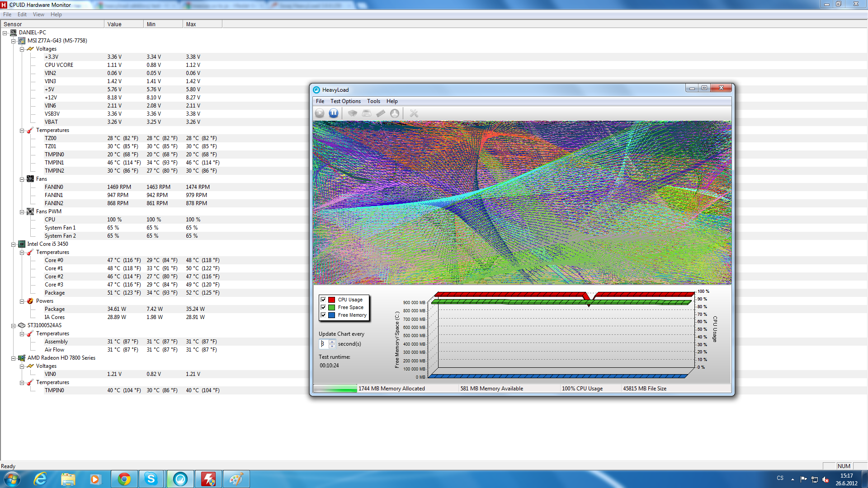The image size is (868, 488).
Task: Collapse the Intel Core i5 3450 node
Action: (x=13, y=244)
